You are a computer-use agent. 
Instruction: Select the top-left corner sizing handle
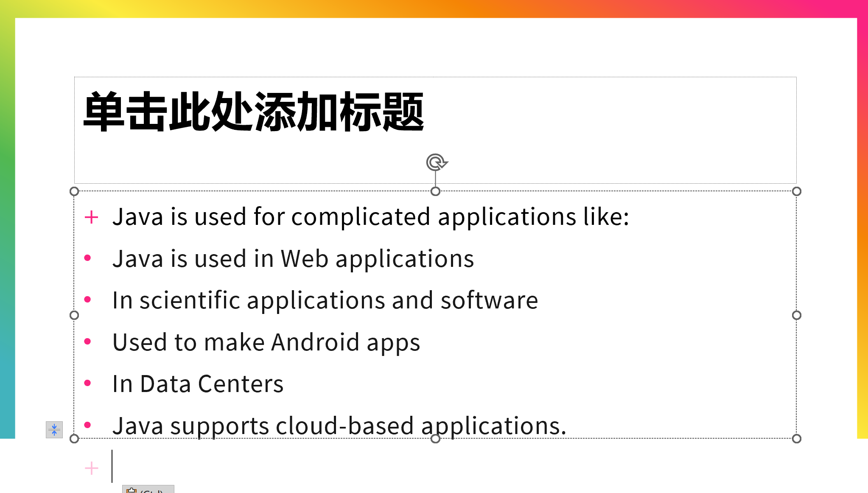tap(74, 191)
